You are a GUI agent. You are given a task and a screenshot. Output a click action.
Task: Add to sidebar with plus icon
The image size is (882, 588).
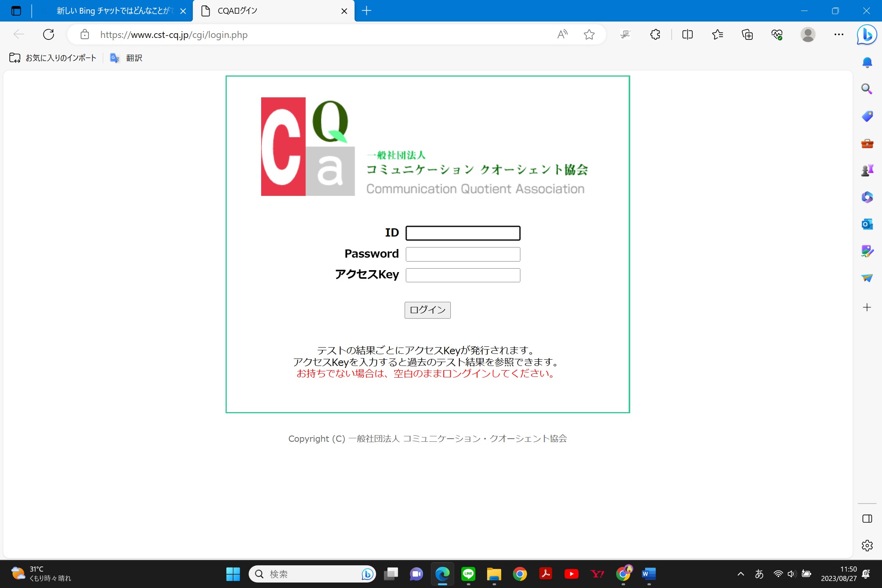(x=867, y=307)
